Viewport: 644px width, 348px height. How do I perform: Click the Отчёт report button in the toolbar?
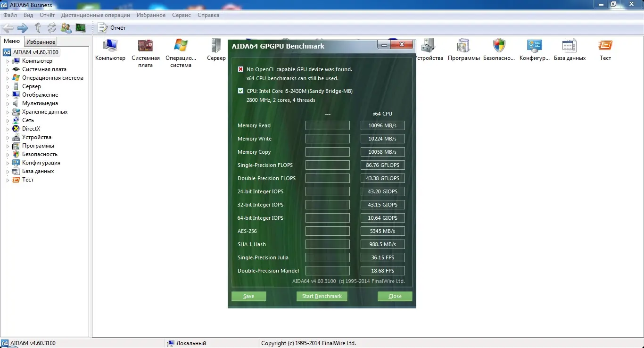[112, 28]
